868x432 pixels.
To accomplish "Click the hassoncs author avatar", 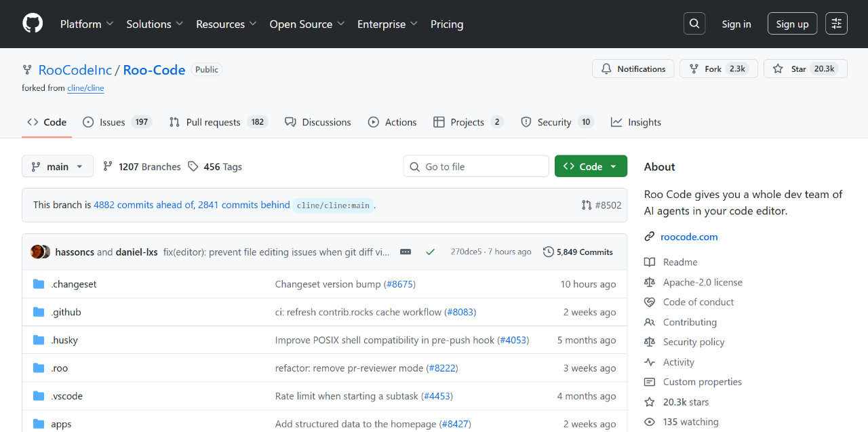I will pos(37,252).
